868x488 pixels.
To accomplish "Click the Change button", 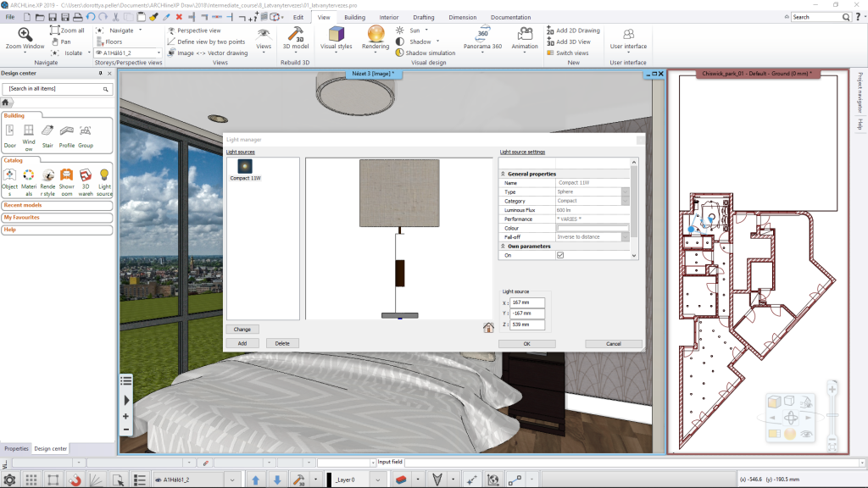I will (242, 330).
